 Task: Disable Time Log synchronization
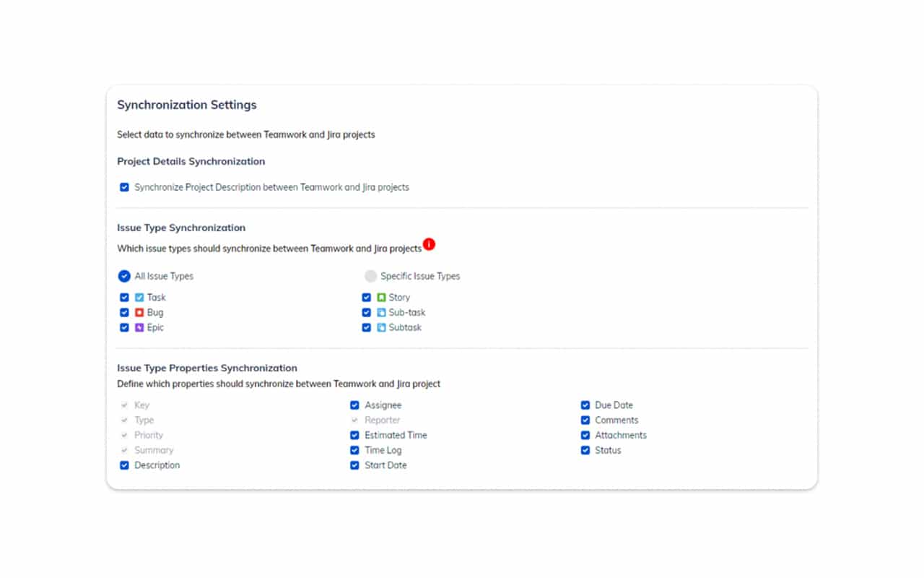click(x=354, y=449)
